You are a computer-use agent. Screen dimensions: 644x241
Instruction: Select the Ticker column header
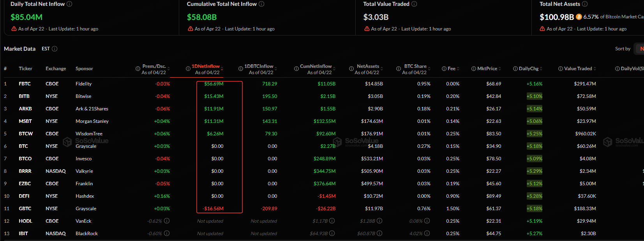point(25,69)
